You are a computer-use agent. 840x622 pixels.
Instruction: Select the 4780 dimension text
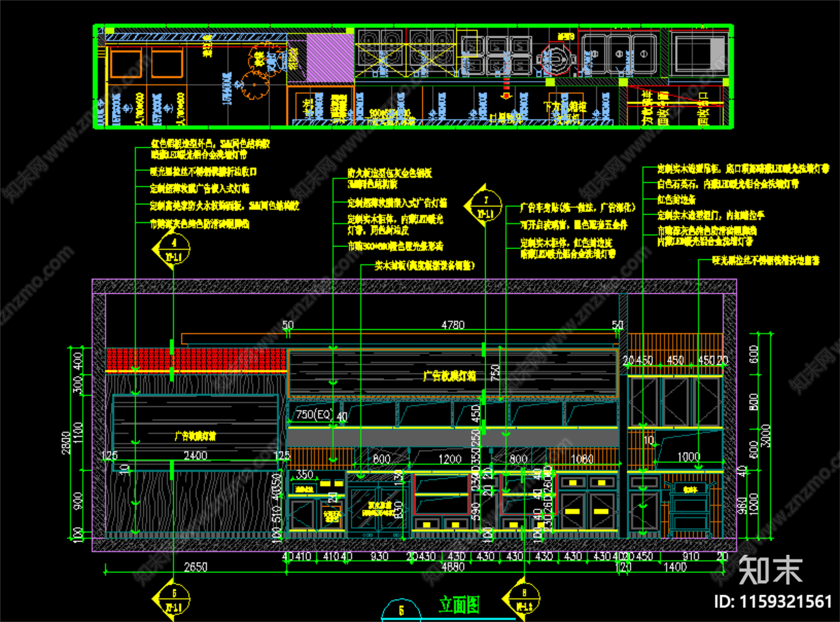(x=453, y=325)
